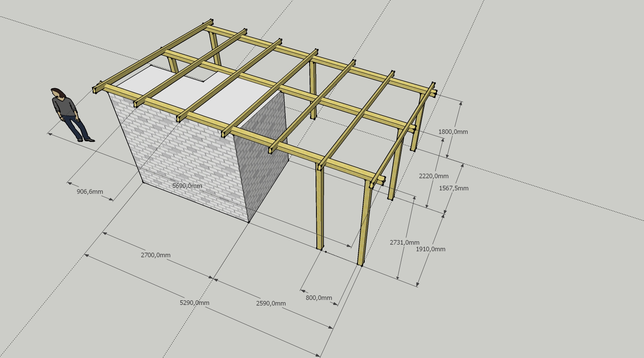644x358 pixels.
Task: Click the 2590,0mm dimension text
Action: pyautogui.click(x=271, y=303)
